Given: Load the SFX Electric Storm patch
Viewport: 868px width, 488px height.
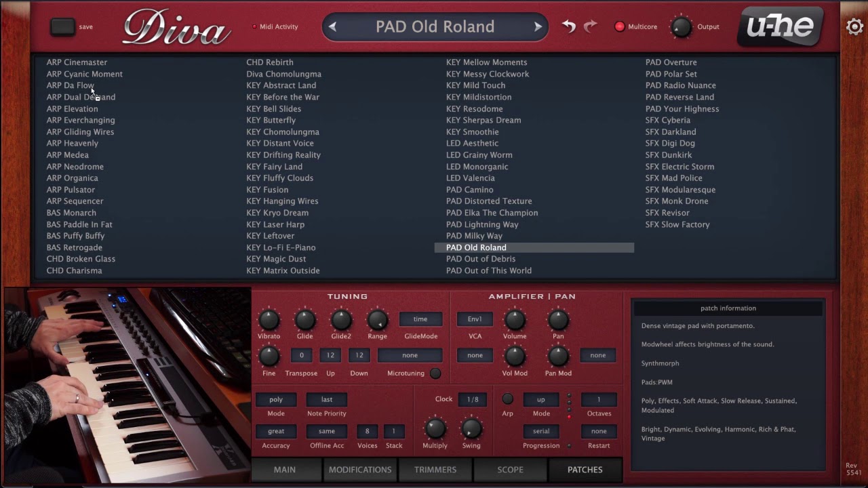Looking at the screenshot, I should (679, 167).
